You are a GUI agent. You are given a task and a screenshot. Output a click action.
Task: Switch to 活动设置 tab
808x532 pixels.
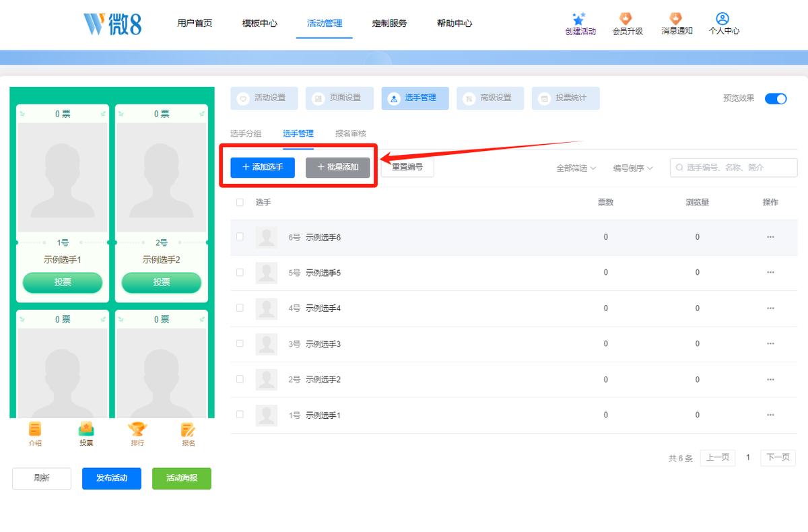click(264, 98)
